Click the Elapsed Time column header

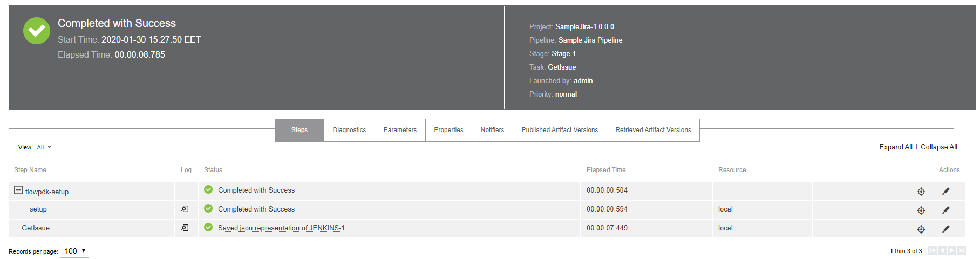[x=606, y=169]
